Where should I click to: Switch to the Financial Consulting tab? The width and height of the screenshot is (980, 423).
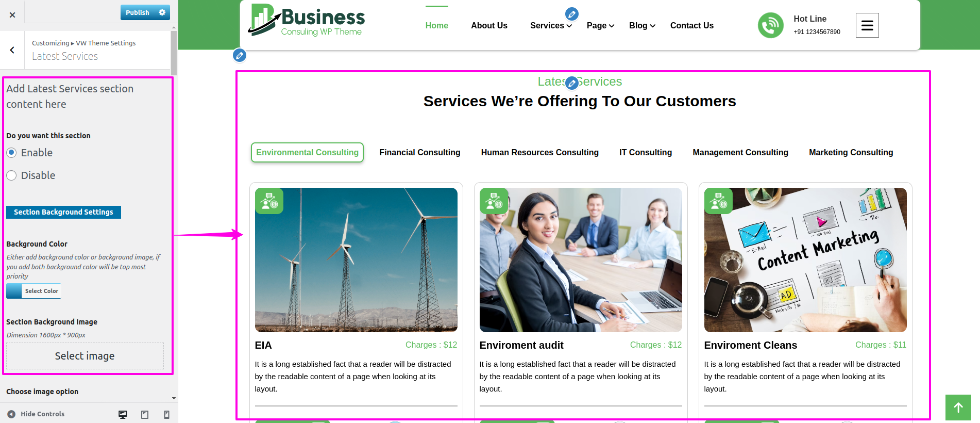[x=420, y=153]
